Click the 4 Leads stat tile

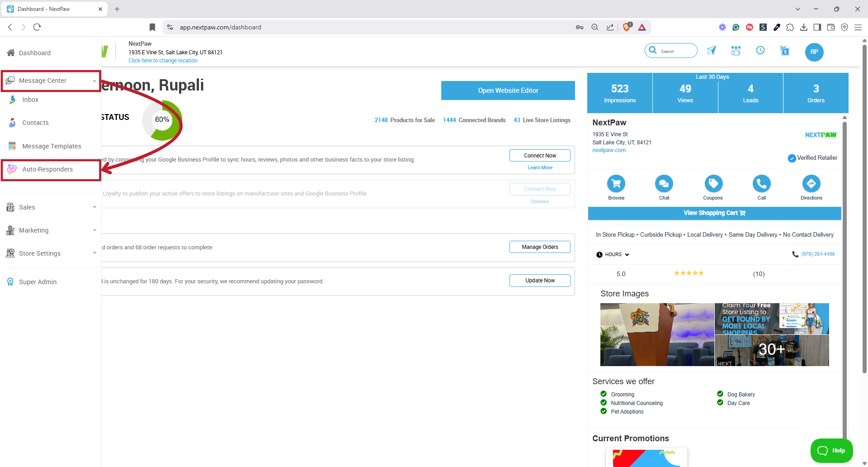750,93
